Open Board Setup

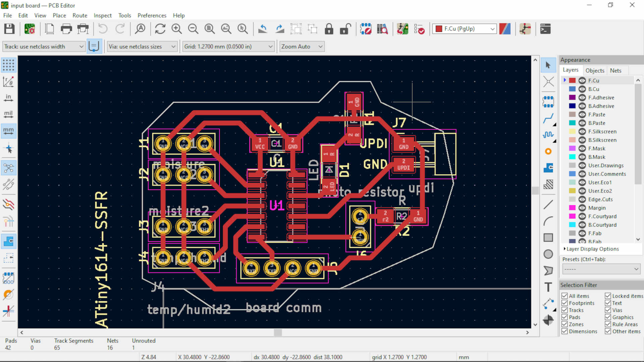tap(30, 29)
